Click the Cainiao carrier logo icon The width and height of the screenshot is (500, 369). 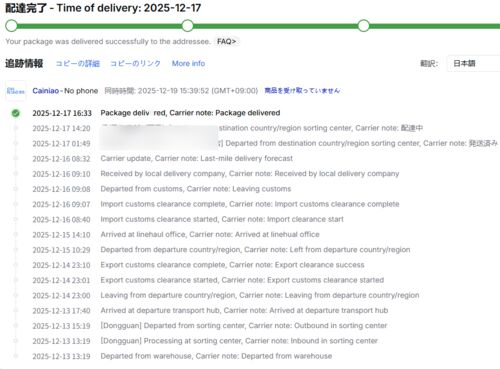(15, 91)
